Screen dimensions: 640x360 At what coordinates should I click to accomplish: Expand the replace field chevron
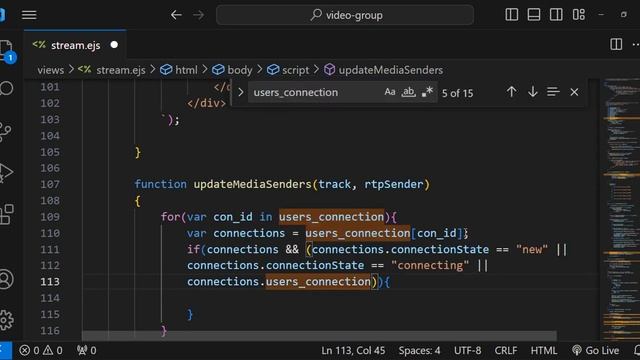(240, 93)
